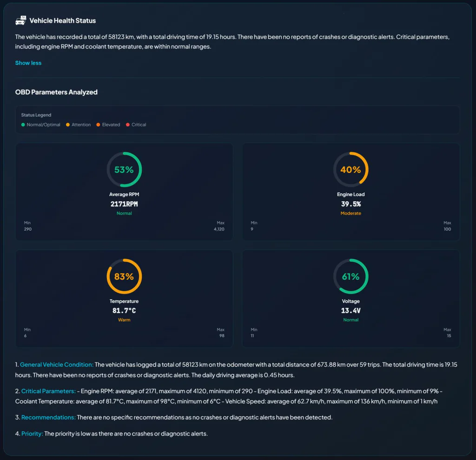Image resolution: width=476 pixels, height=460 pixels.
Task: Click the Min 290 RPM value
Action: tap(27, 229)
